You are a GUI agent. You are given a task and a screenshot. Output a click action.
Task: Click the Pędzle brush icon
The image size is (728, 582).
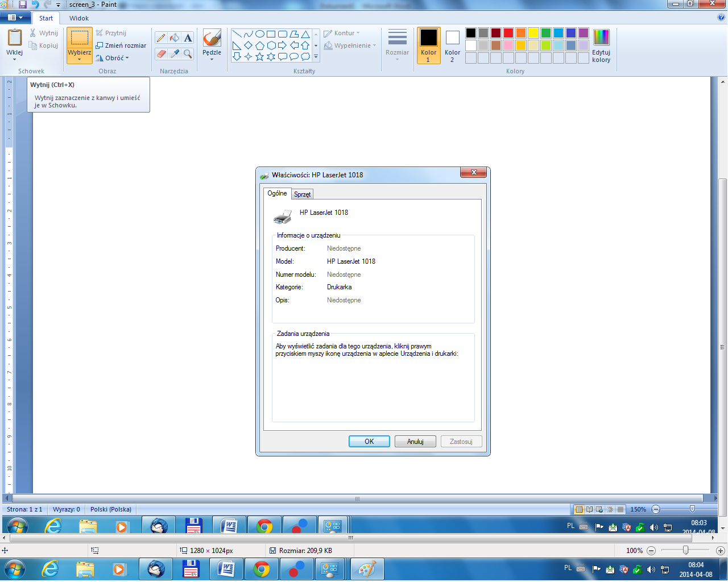tap(212, 38)
